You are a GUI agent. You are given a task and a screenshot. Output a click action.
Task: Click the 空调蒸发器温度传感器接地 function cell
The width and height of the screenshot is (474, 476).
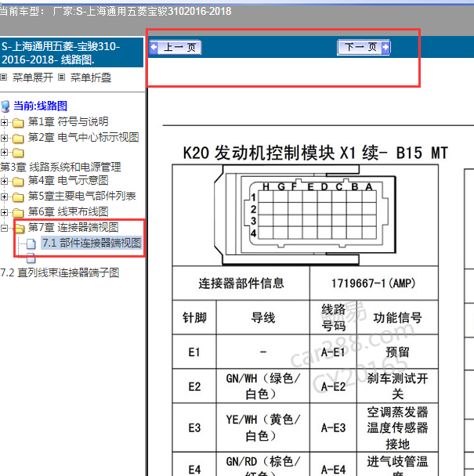397,427
